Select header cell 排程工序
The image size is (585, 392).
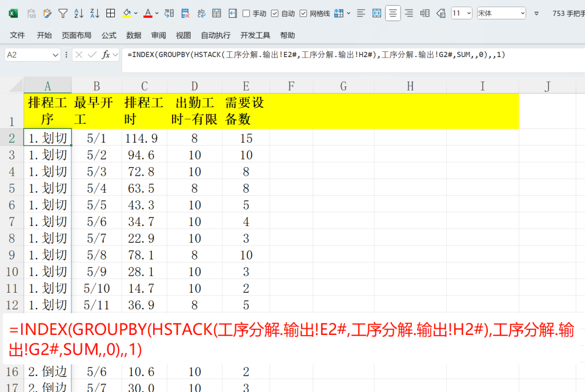pyautogui.click(x=47, y=111)
